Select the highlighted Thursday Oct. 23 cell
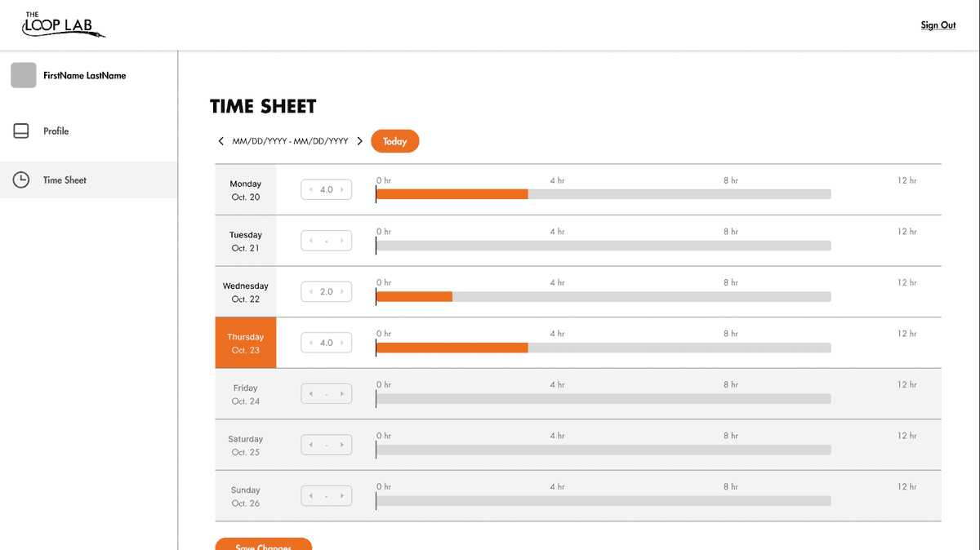This screenshot has width=980, height=550. (246, 343)
